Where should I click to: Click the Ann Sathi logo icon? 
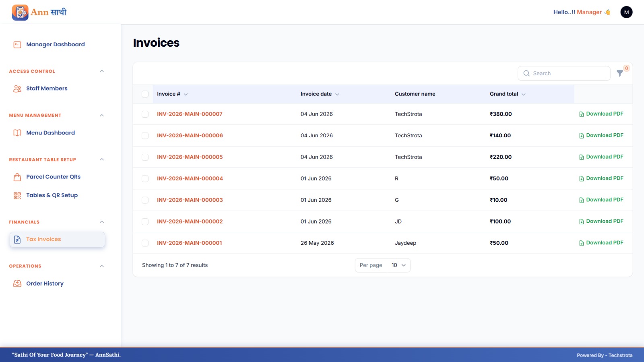(x=20, y=12)
